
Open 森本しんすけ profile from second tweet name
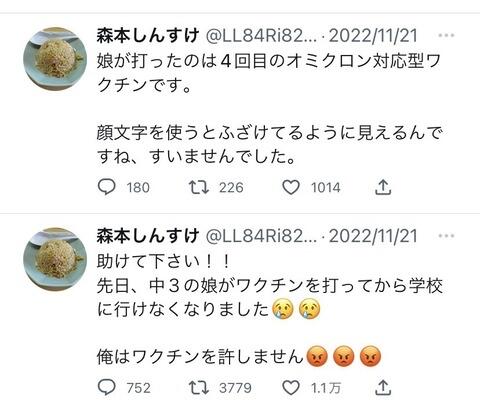point(148,236)
